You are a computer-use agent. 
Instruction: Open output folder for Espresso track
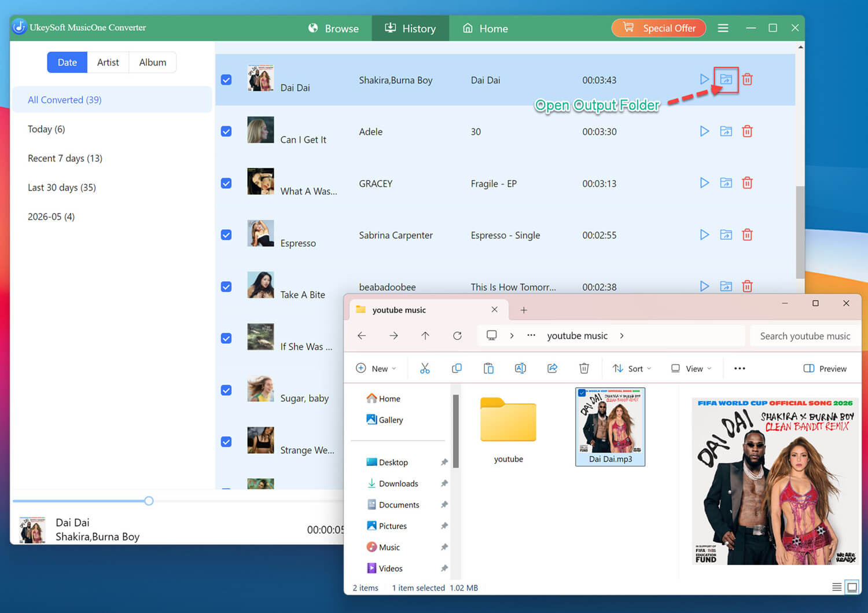[726, 234]
